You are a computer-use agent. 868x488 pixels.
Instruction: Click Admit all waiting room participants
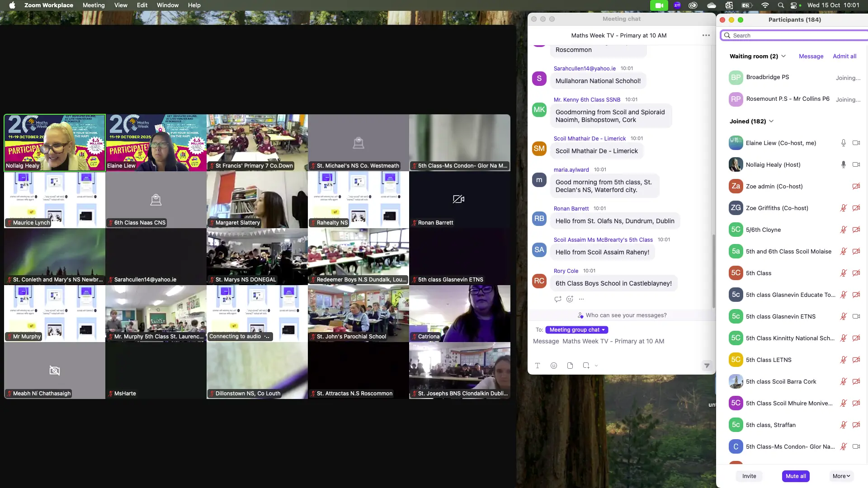tap(844, 56)
